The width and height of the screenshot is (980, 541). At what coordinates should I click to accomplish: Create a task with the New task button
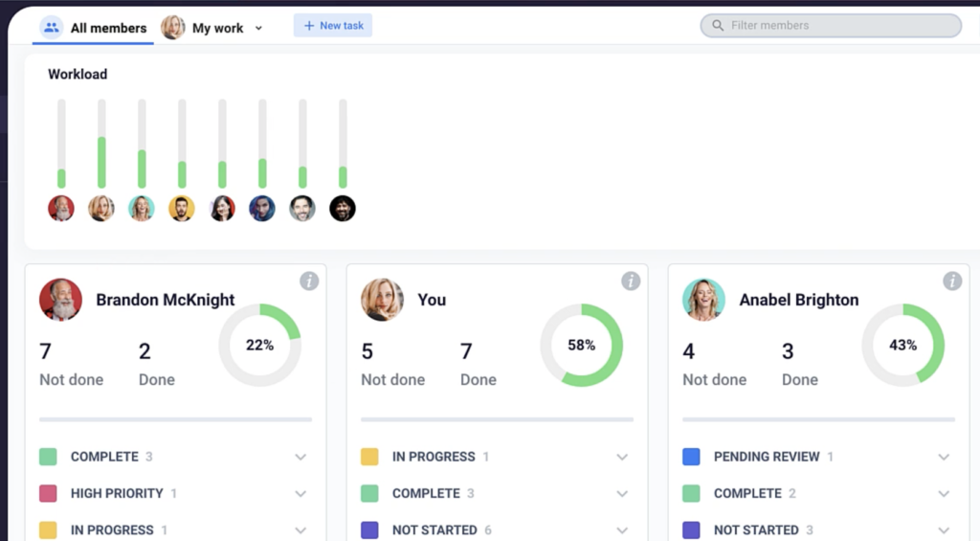333,26
